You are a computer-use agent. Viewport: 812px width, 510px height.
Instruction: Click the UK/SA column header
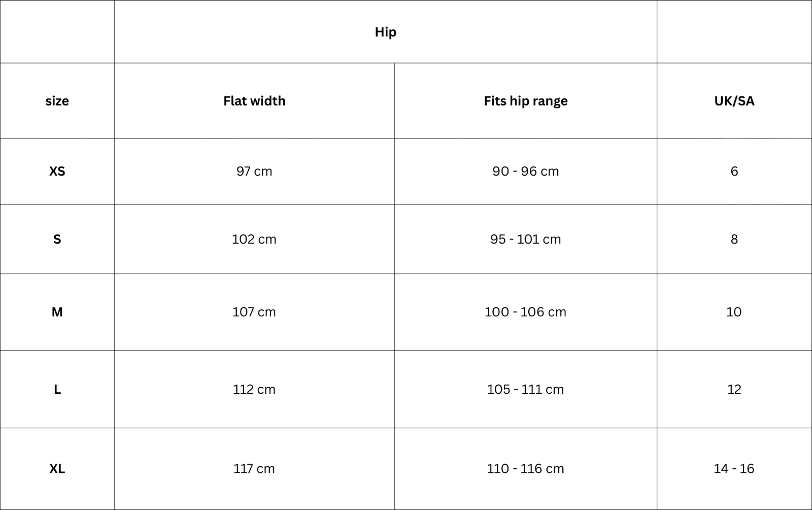pyautogui.click(x=734, y=101)
